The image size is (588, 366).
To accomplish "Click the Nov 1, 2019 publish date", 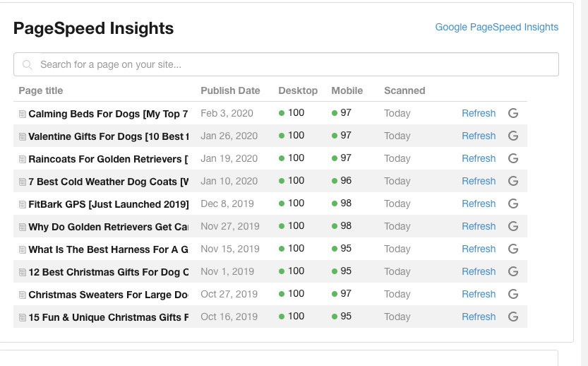I will 227,271.
